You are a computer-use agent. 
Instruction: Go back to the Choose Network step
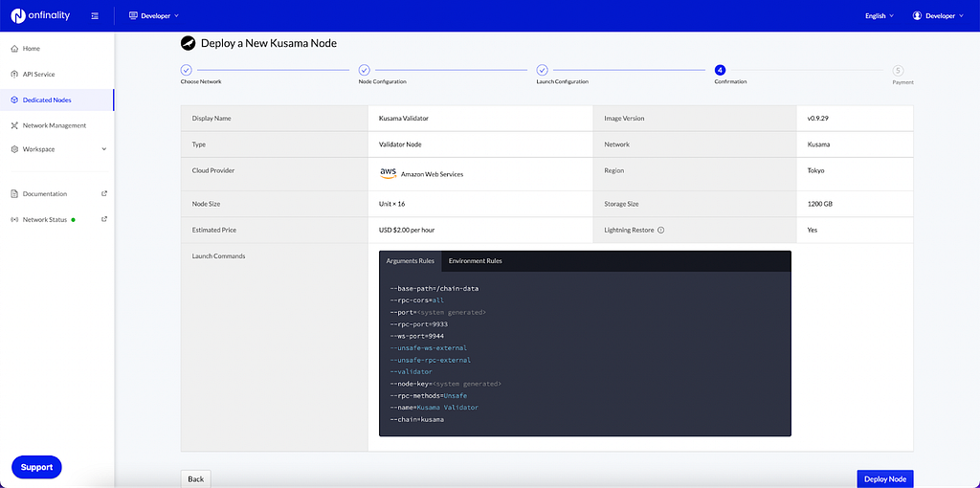click(x=187, y=70)
